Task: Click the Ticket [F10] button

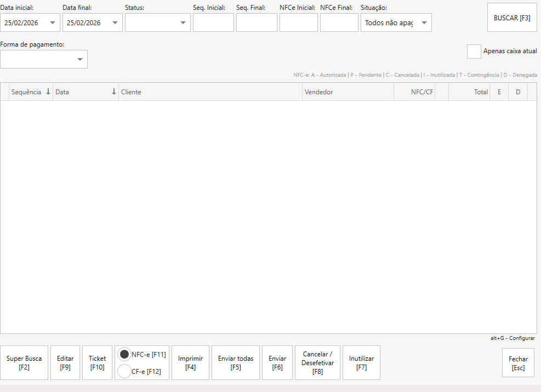Action: [97, 363]
